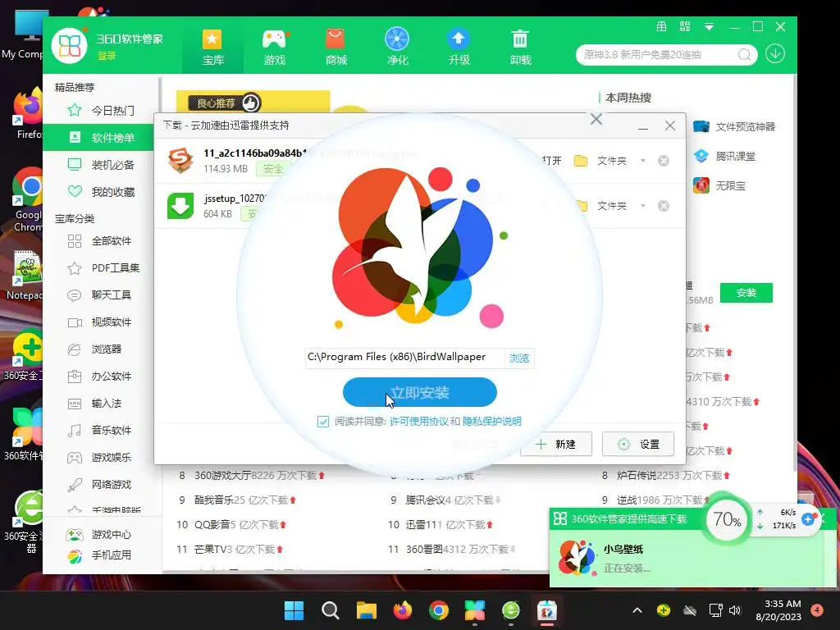Open 手机应用 at sidebar bottom
Viewport: 840px width, 630px height.
coord(99,555)
